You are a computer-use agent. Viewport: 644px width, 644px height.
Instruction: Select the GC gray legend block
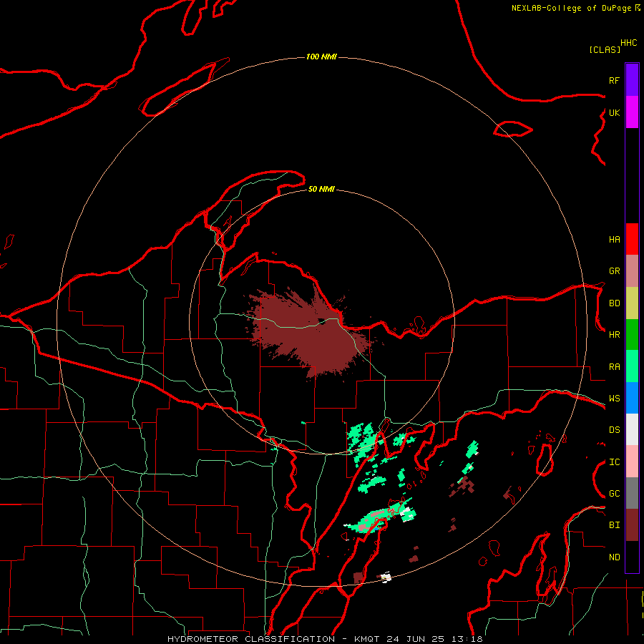pos(632,493)
